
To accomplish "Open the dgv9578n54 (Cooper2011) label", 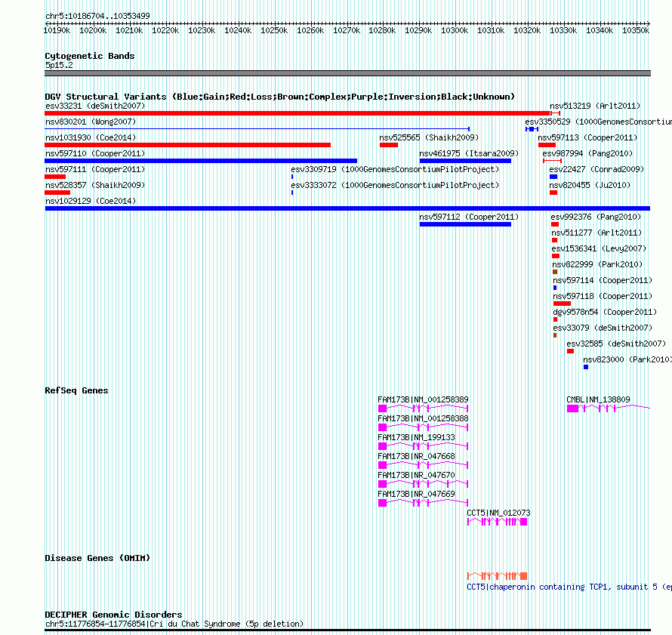I will 605,312.
